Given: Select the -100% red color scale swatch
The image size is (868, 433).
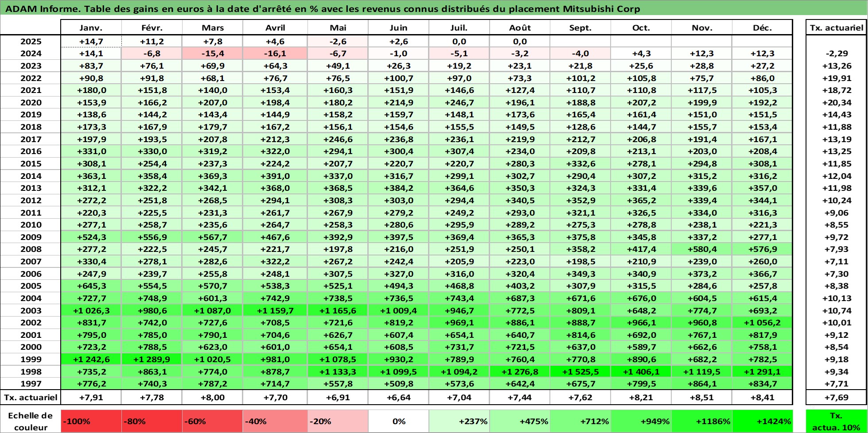Looking at the screenshot, I should point(91,421).
